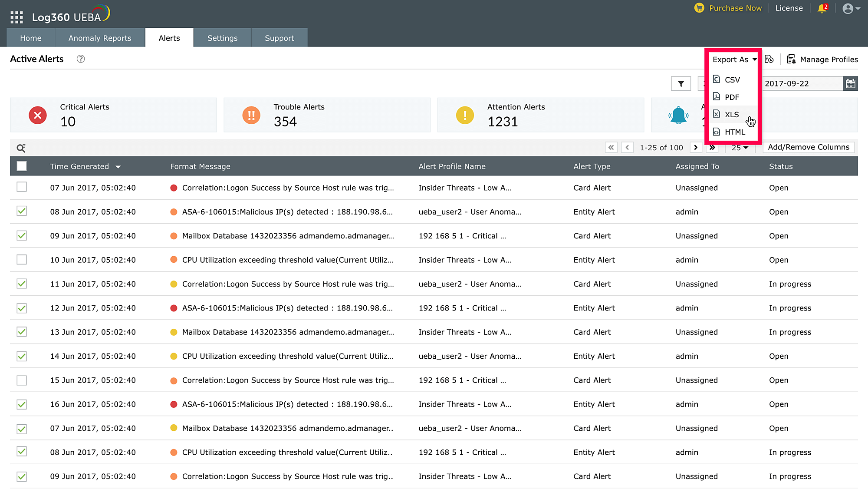Image resolution: width=868 pixels, height=489 pixels.
Task: Click the Add/Remove Columns button
Action: [x=808, y=147]
